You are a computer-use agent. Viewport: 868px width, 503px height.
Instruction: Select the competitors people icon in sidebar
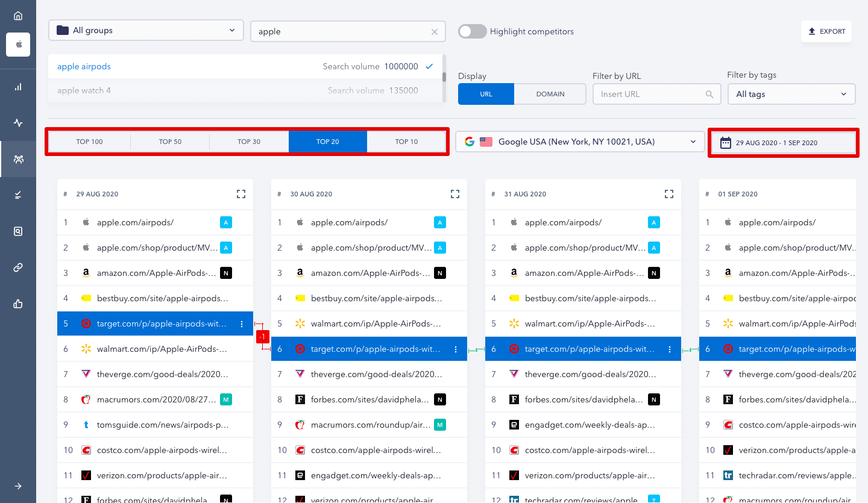18,159
